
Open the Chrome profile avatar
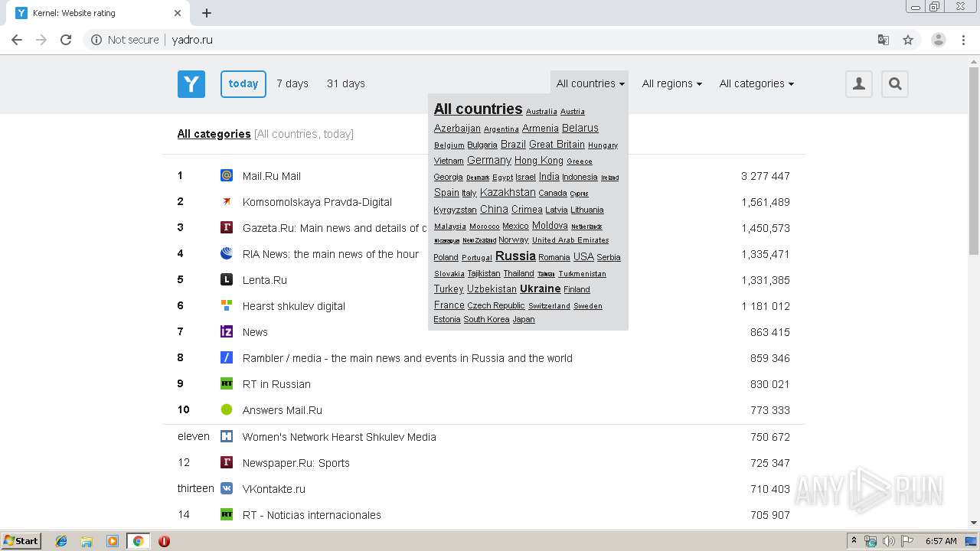tap(939, 40)
